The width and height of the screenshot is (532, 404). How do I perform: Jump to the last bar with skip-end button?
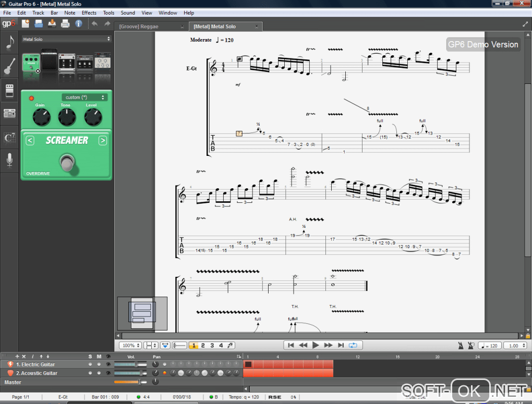point(341,345)
